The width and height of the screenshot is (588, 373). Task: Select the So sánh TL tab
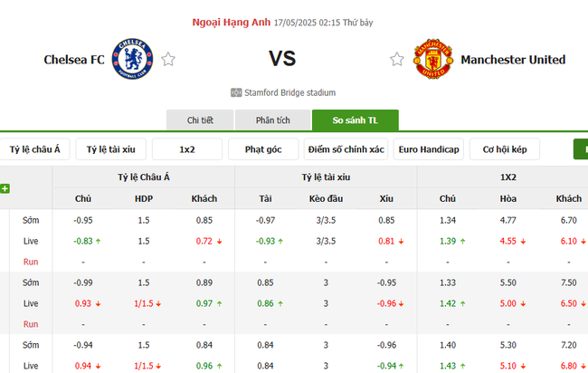(355, 120)
